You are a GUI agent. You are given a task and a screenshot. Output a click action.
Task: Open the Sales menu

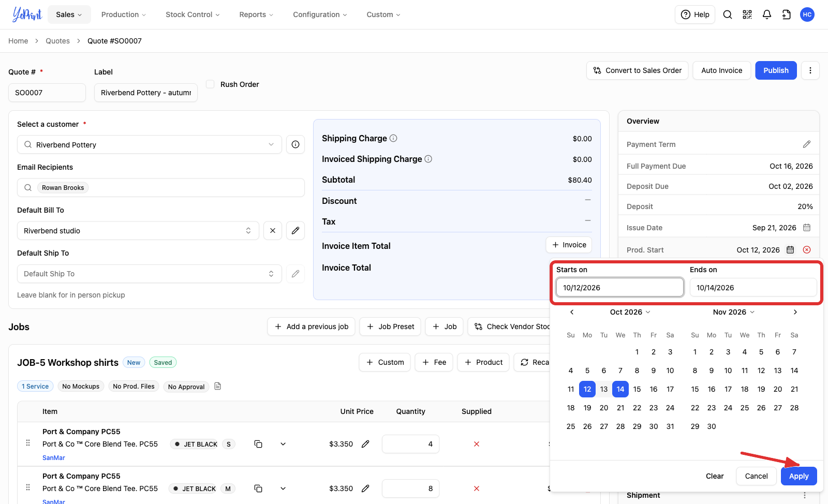pyautogui.click(x=69, y=14)
